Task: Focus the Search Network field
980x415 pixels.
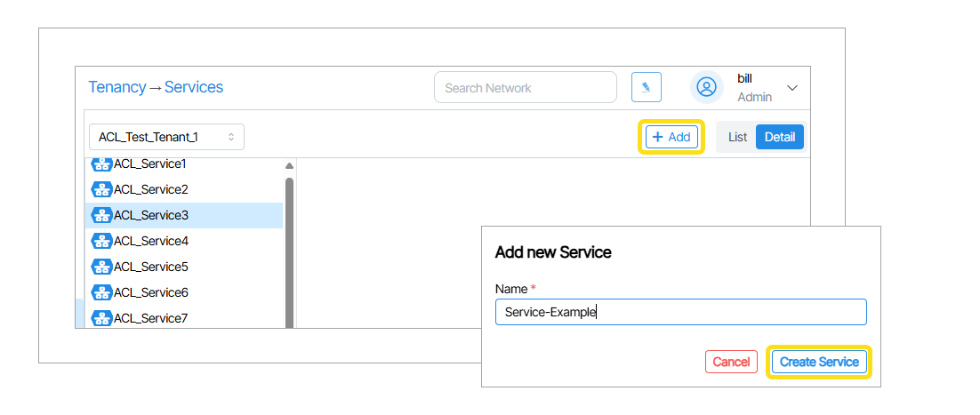Action: 525,88
